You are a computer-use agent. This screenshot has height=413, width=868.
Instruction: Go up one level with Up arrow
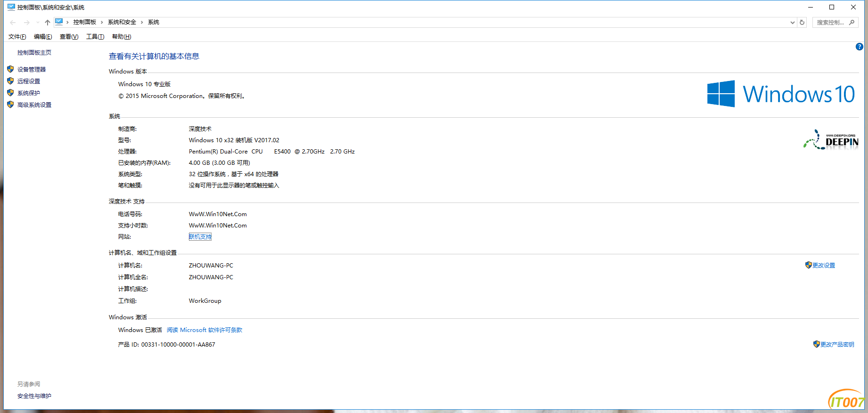pos(48,22)
